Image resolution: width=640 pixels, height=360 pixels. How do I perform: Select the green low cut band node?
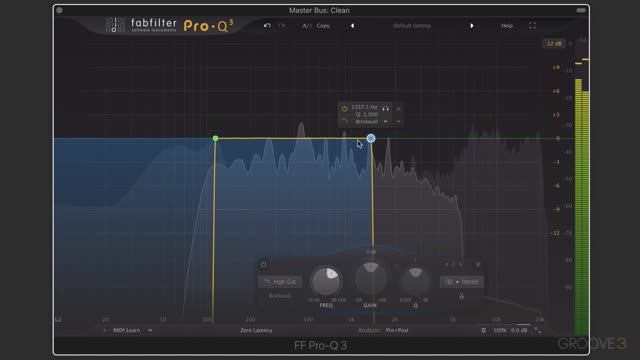[216, 139]
